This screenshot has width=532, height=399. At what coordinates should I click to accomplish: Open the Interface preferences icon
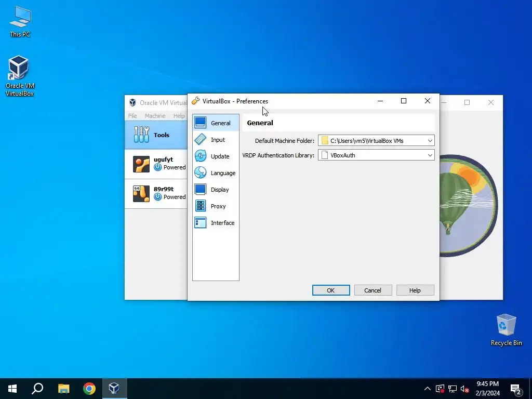pyautogui.click(x=200, y=222)
